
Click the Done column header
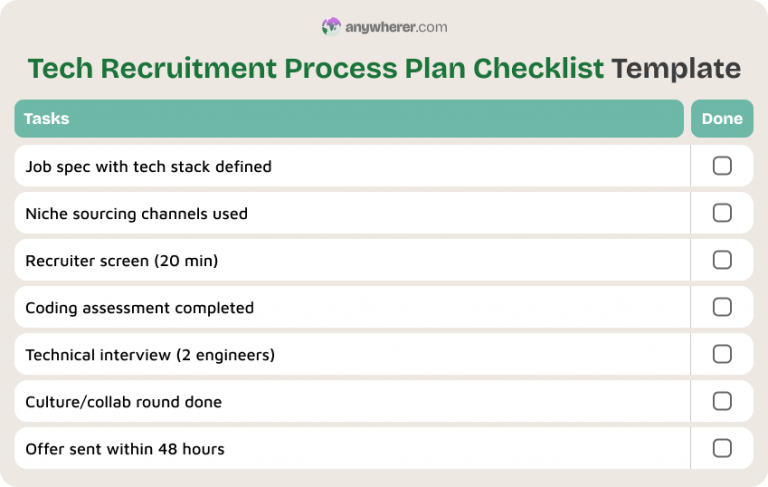722,119
